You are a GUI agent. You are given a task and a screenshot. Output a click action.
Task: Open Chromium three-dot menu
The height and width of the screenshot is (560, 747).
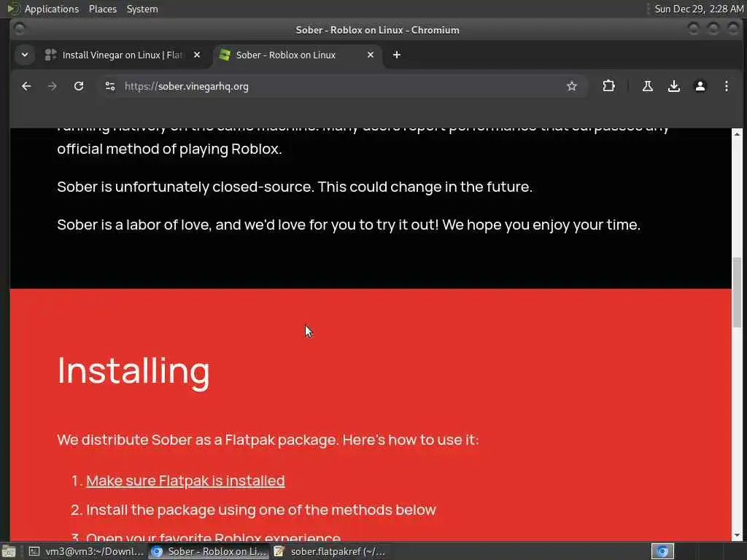pos(726,86)
